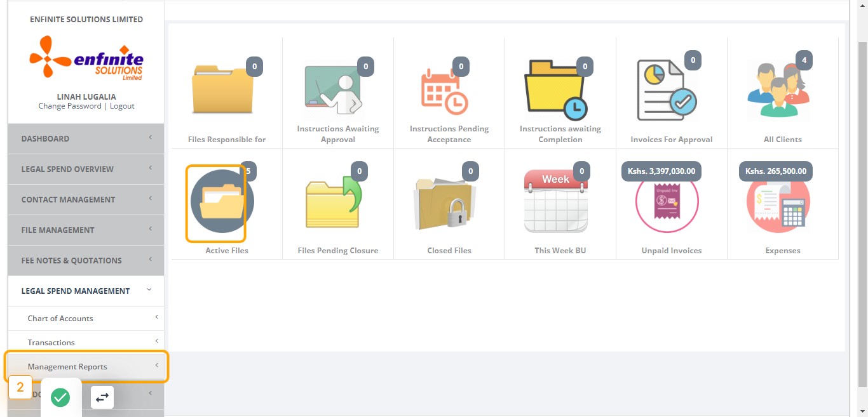Screen dimensions: 868x417
Task: Open the Active Files folder icon
Action: click(222, 201)
